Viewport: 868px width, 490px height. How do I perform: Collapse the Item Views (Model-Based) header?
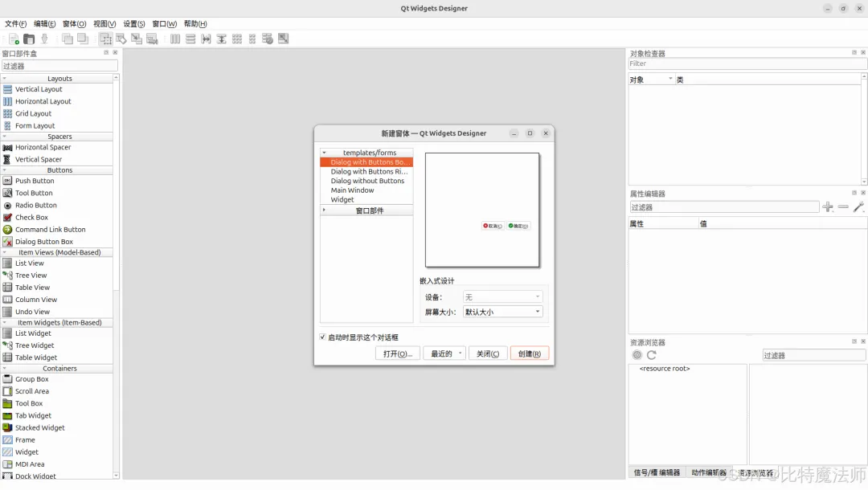(x=58, y=252)
